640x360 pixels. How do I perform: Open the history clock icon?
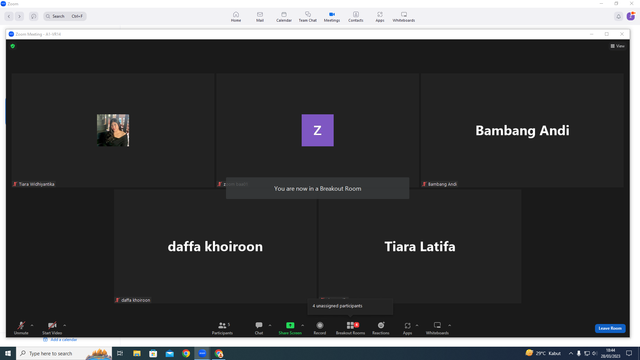click(x=33, y=16)
